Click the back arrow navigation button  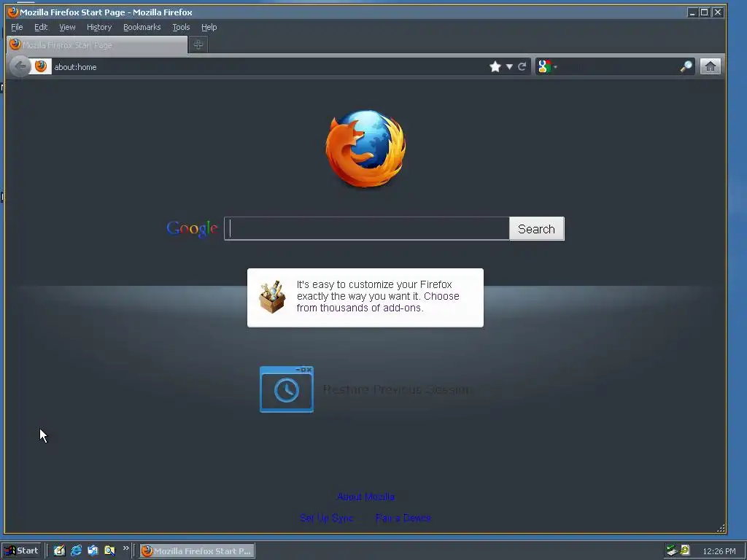click(20, 66)
